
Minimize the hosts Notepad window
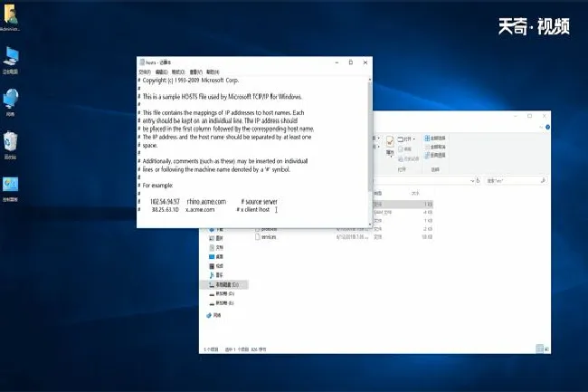pos(337,62)
